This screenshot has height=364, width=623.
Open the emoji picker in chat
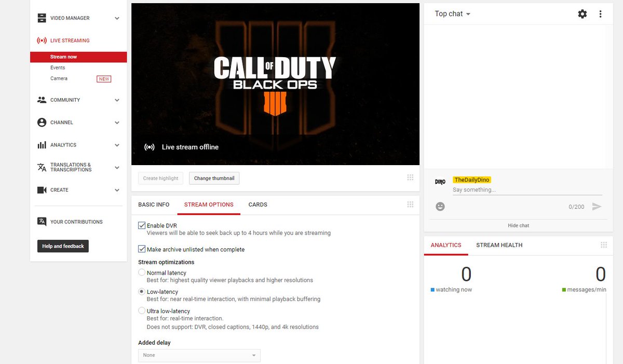tap(440, 207)
